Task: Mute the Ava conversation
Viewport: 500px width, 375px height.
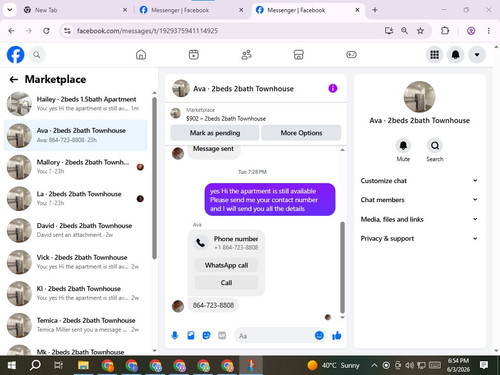Action: [x=403, y=146]
